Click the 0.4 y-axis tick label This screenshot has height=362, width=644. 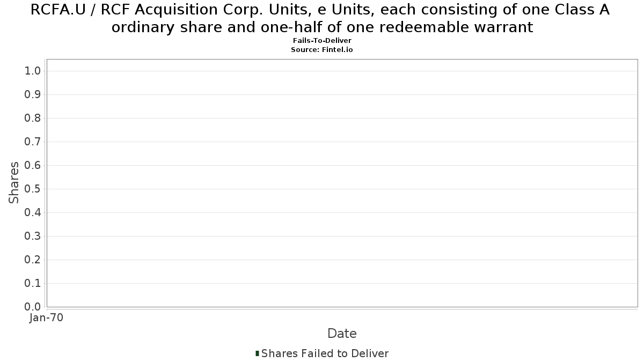33,212
